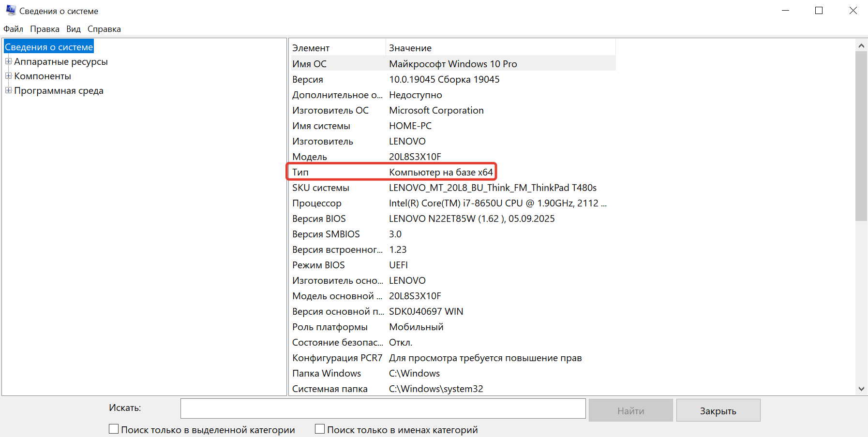
Task: Expand the Программная среда tree node
Action: [8, 90]
